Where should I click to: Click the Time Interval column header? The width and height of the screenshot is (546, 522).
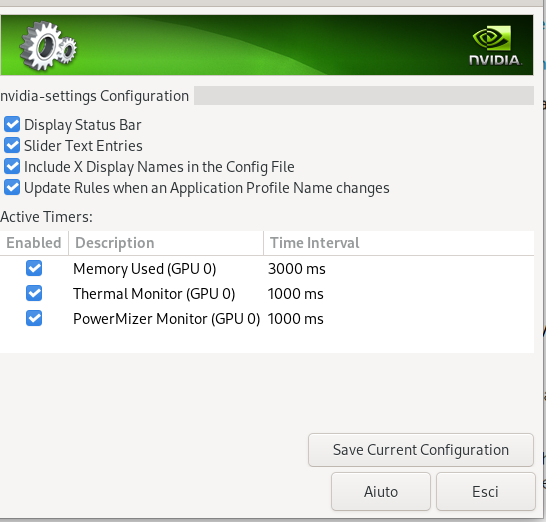(x=399, y=243)
